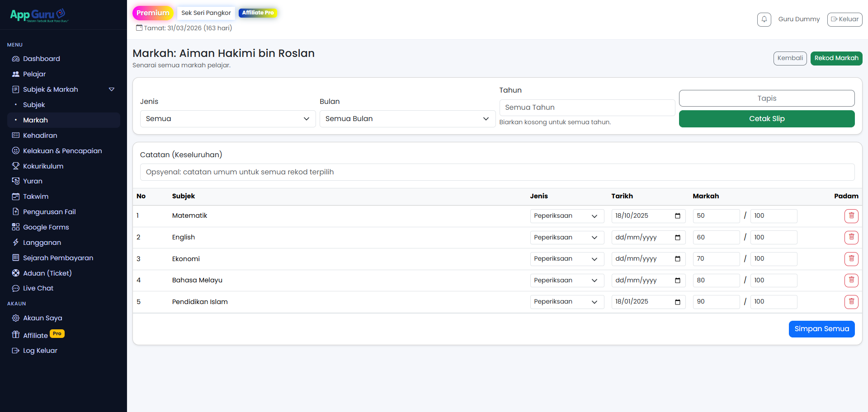Delete the Matematik mark row
The height and width of the screenshot is (412, 868).
pyautogui.click(x=851, y=216)
